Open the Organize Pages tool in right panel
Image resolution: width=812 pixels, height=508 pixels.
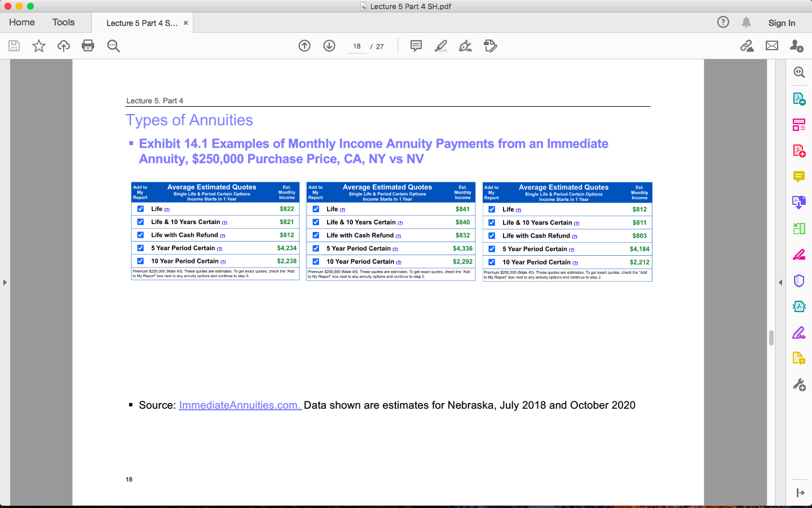[x=799, y=125]
